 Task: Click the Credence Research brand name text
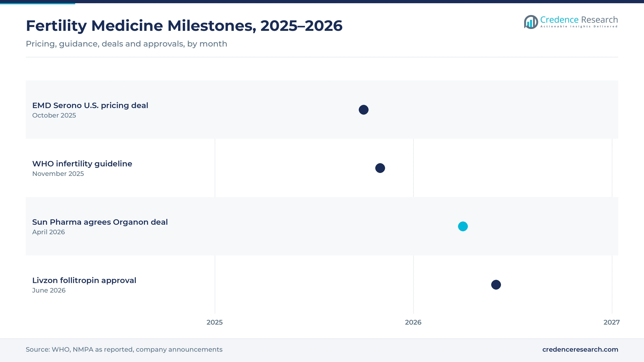(x=579, y=20)
